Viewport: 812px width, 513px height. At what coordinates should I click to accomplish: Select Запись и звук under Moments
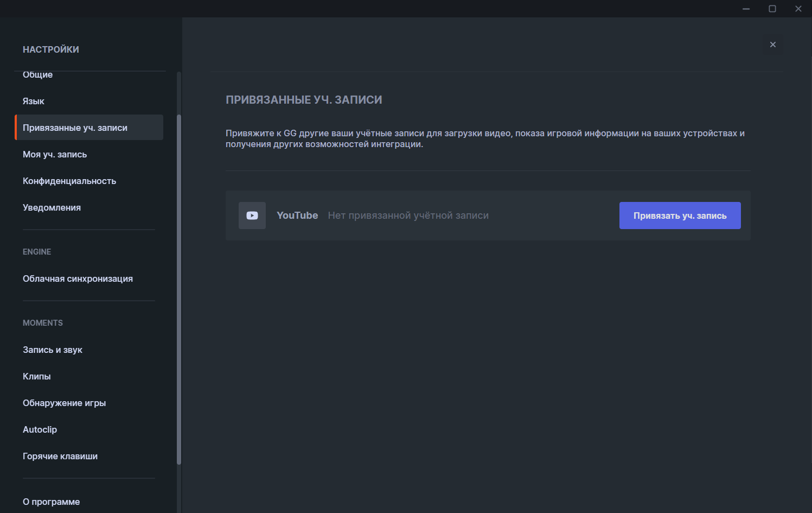(53, 350)
